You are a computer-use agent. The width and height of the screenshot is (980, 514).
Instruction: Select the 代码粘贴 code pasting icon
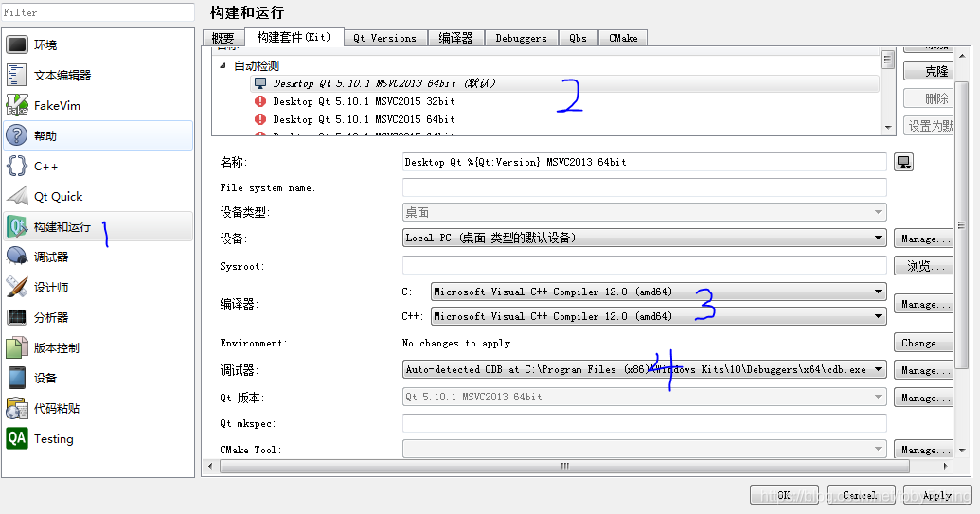tap(17, 408)
